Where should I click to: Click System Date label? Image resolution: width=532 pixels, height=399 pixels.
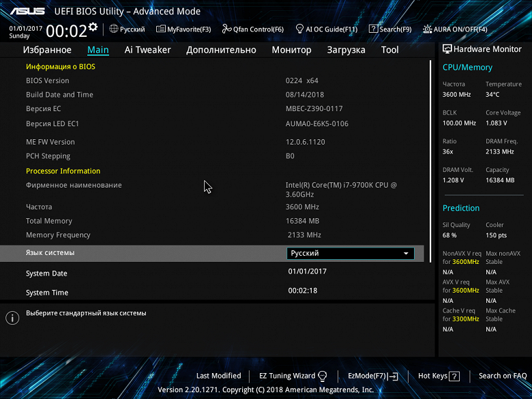(46, 274)
